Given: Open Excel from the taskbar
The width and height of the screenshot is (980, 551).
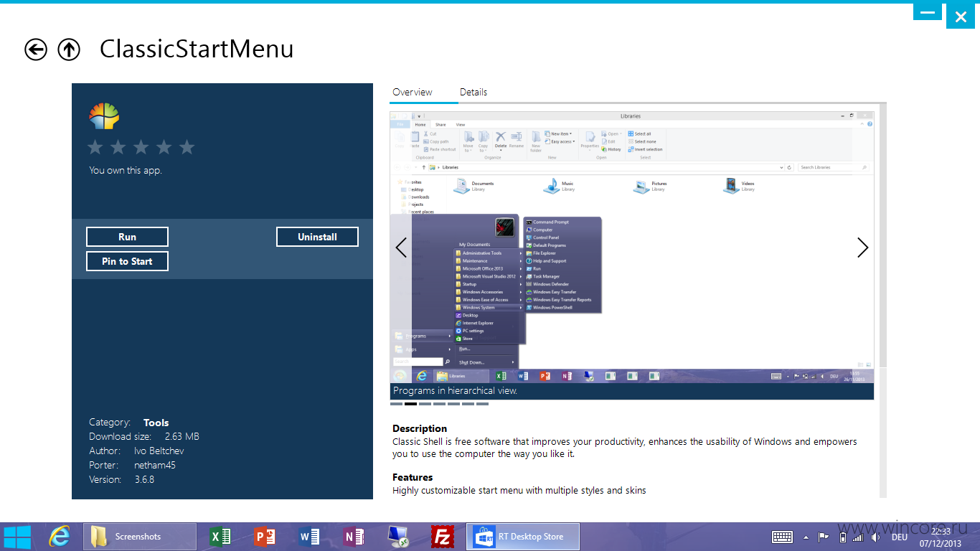Looking at the screenshot, I should pos(220,537).
